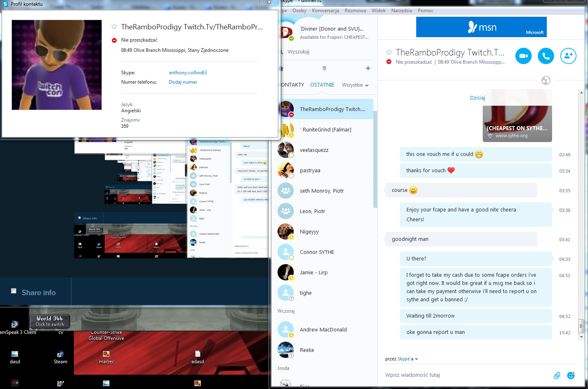The width and height of the screenshot is (588, 389).
Task: Click the 'thanks for vouch' message
Action: (476, 171)
